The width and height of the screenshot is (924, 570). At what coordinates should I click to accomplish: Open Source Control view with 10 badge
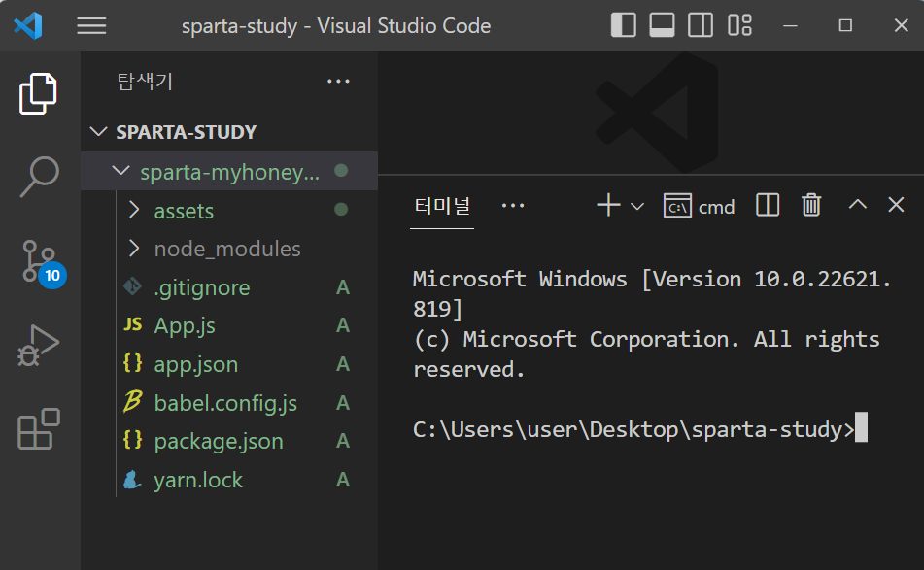[43, 262]
